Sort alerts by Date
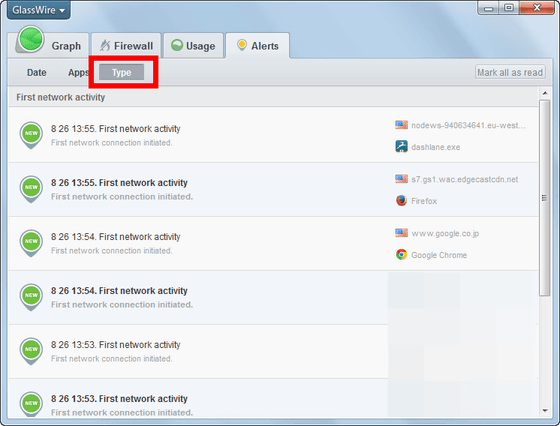Screen dimensions: 560x426 [x=37, y=72]
